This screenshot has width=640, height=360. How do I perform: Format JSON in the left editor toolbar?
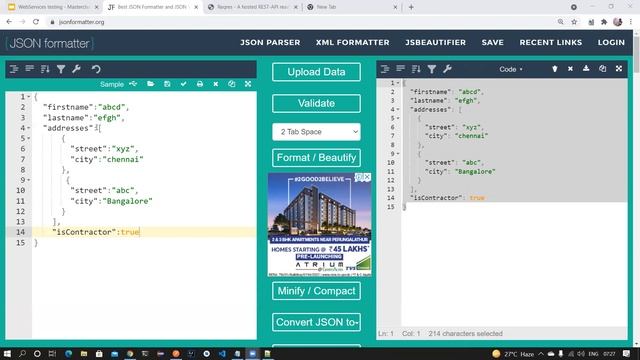tap(14, 69)
